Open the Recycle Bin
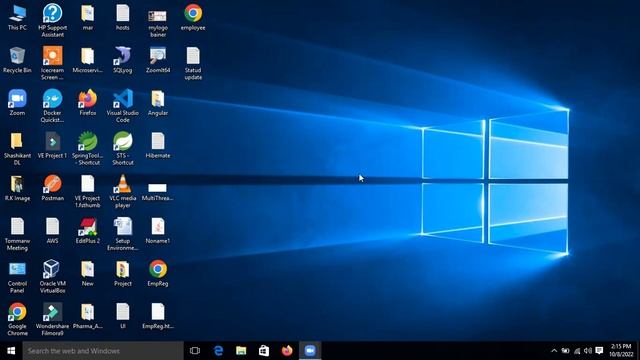Image resolution: width=640 pixels, height=360 pixels. 17,60
